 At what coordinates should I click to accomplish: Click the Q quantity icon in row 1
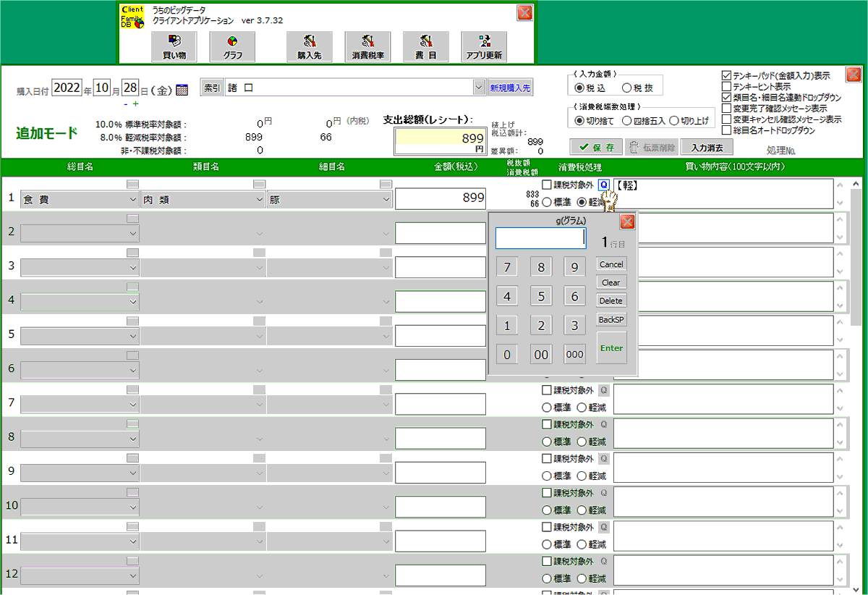(x=604, y=185)
